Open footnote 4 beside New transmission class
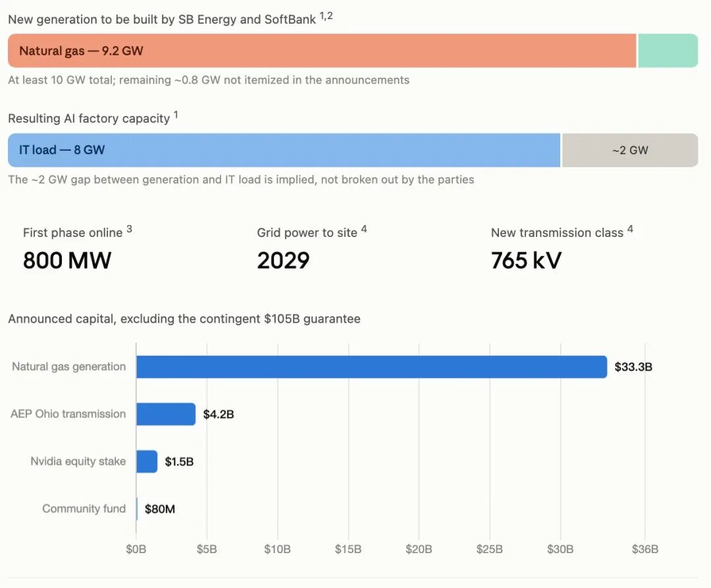 [x=630, y=229]
